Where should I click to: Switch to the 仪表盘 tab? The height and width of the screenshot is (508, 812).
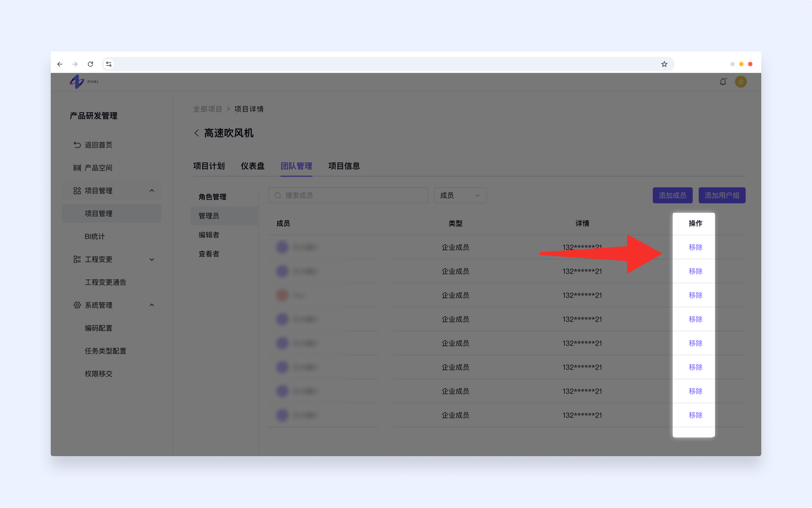[x=252, y=166]
